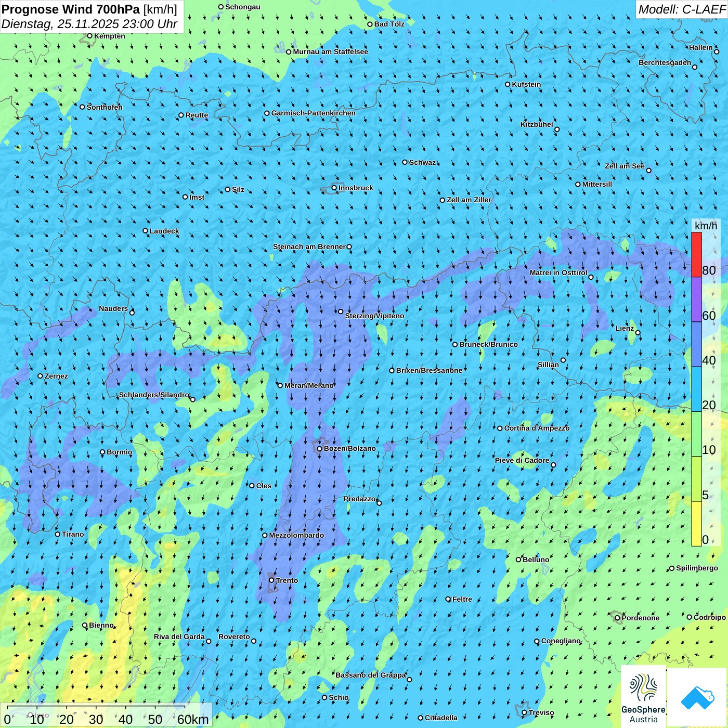Click the Zernez city marker circle
This screenshot has width=728, height=728.
pyautogui.click(x=41, y=376)
